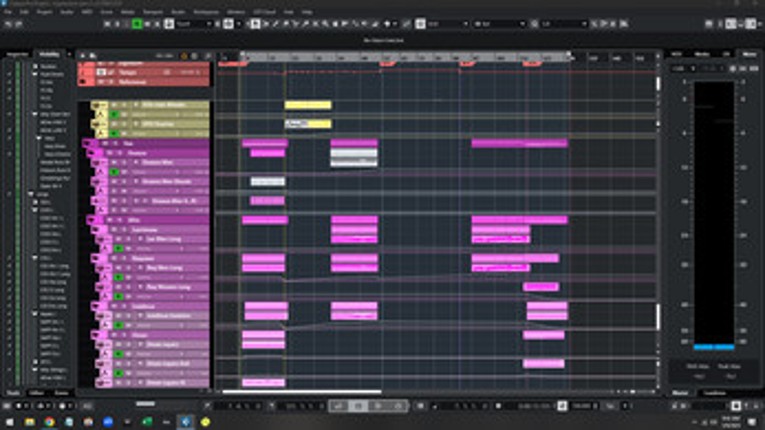Image resolution: width=765 pixels, height=430 pixels.
Task: Toggle the Cycle loop button in transport
Action: tap(341, 406)
